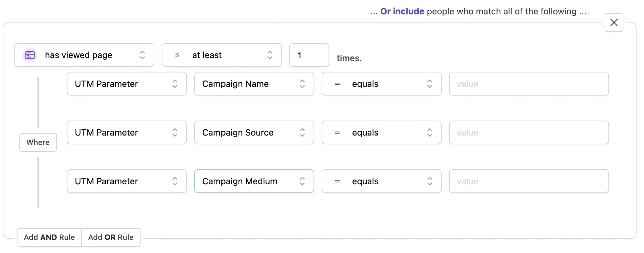Open UTM Parameter dropdown in Campaign Source row

(126, 133)
